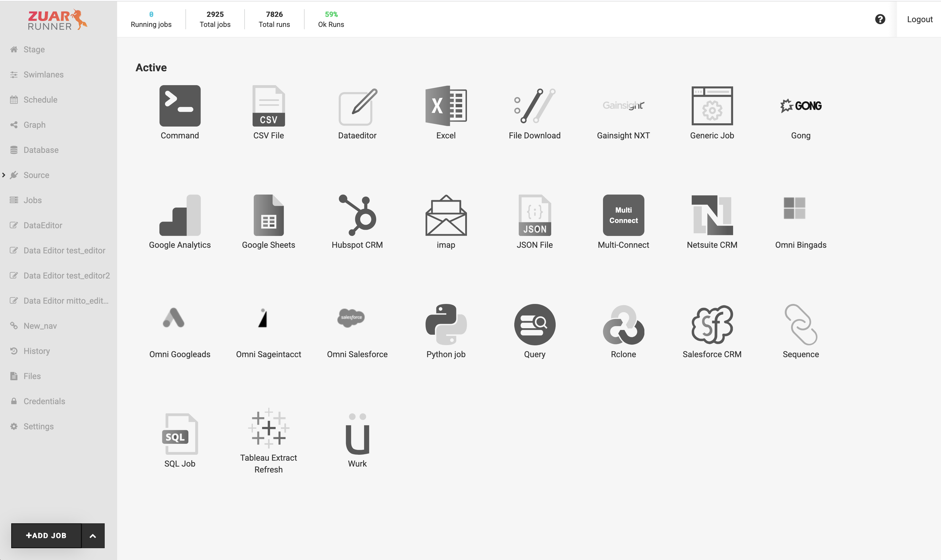
Task: Open the Google Analytics connector
Action: 180,215
